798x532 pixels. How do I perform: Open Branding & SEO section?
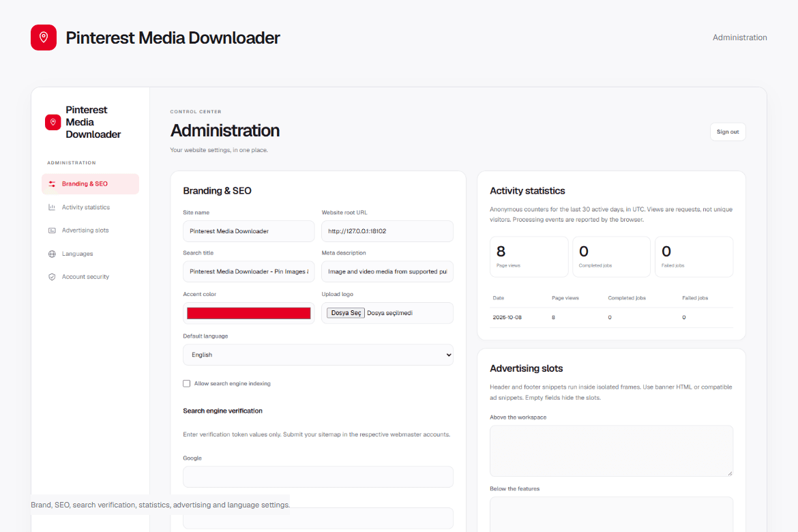90,183
